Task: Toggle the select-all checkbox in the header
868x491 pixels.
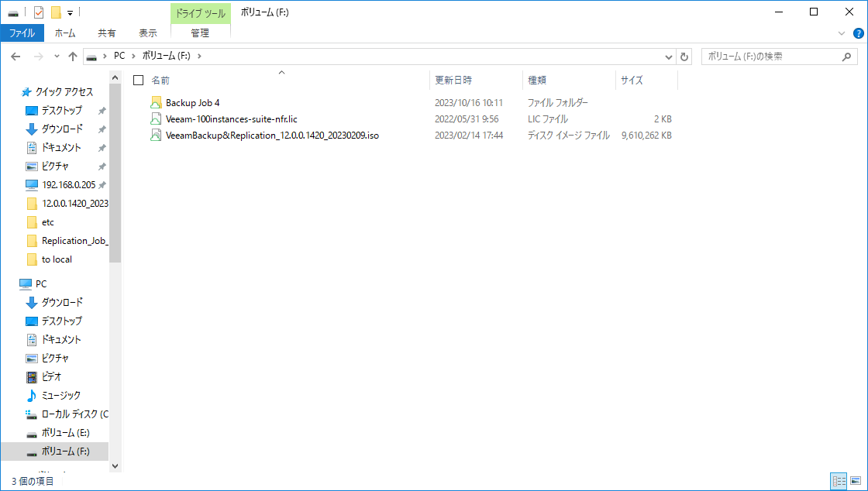Action: [x=139, y=81]
